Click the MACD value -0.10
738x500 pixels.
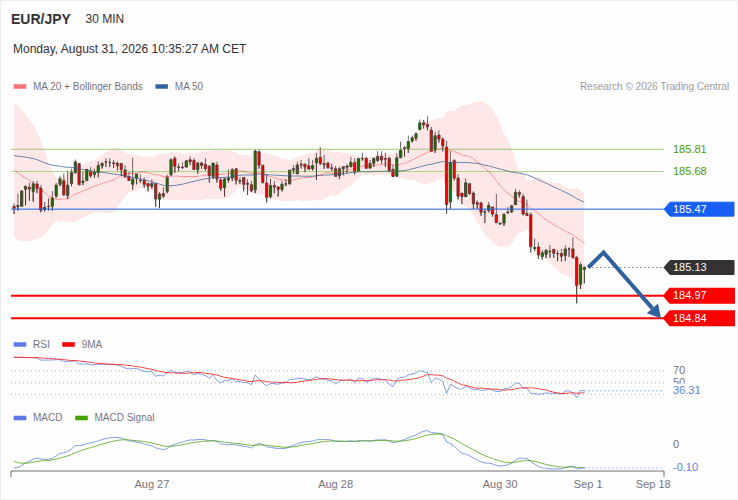point(686,468)
